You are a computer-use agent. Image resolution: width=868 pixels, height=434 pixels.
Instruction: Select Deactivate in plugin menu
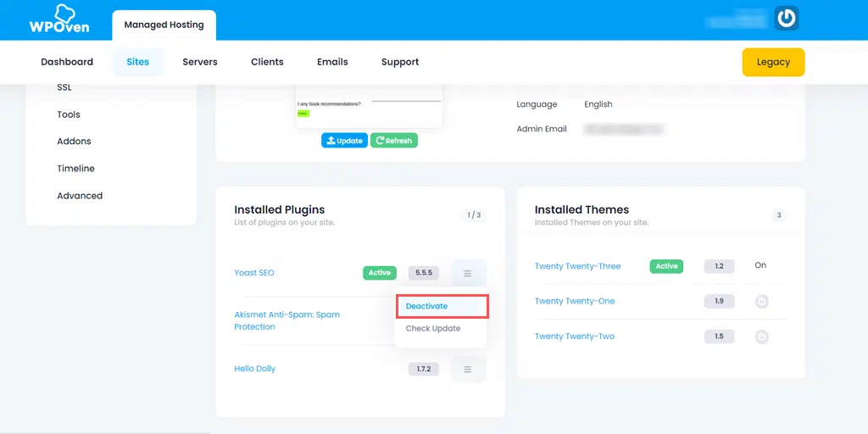point(442,306)
